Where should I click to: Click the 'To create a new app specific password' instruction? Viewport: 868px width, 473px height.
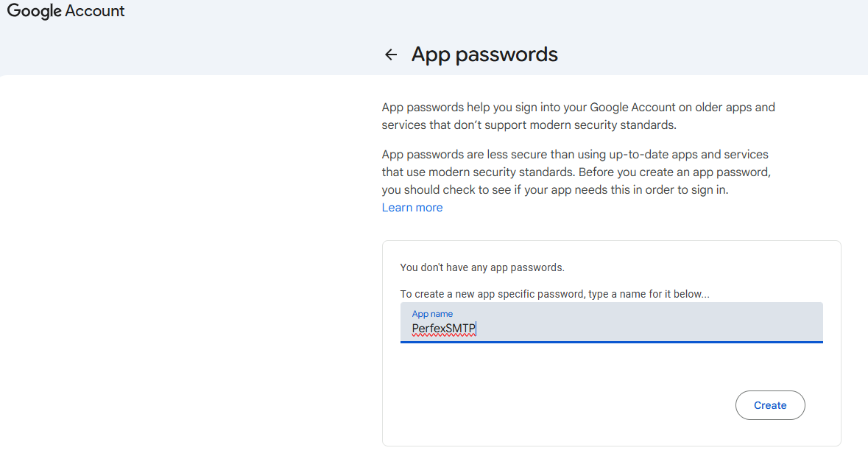click(554, 294)
